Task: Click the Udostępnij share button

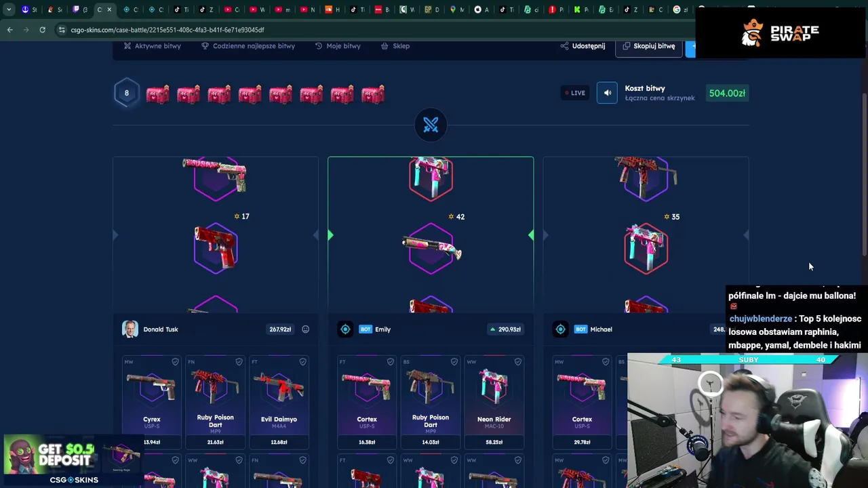Action: pyautogui.click(x=583, y=46)
